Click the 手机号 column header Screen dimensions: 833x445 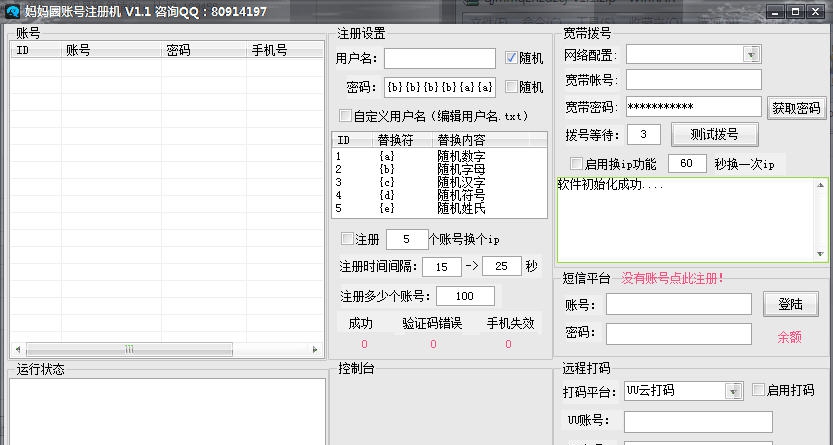click(x=285, y=50)
